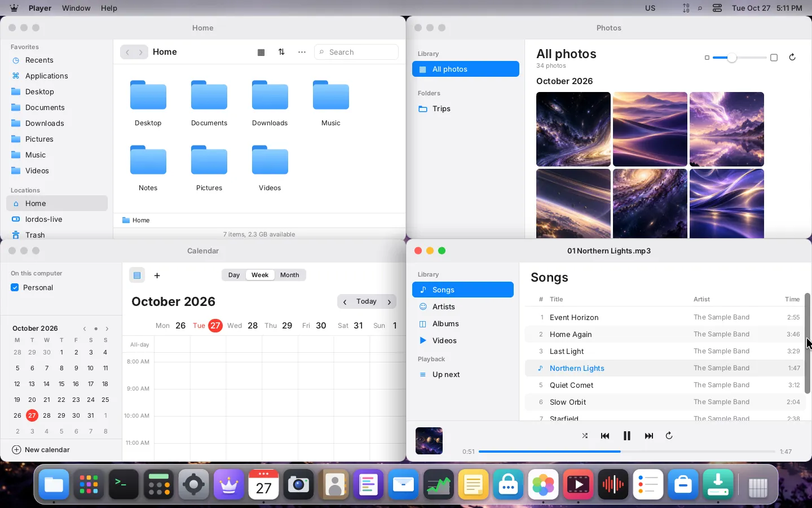812x508 pixels.
Task: Jump to today dot in mini calendar
Action: pos(96,329)
